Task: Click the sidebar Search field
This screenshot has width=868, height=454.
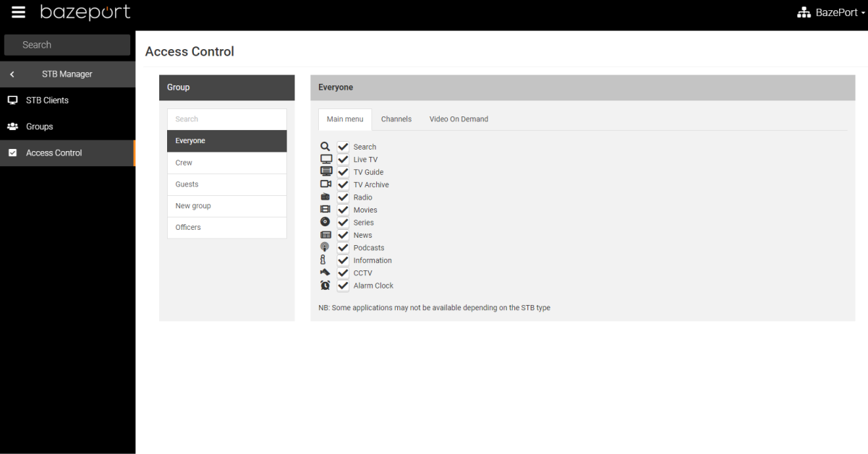Action: tap(67, 45)
